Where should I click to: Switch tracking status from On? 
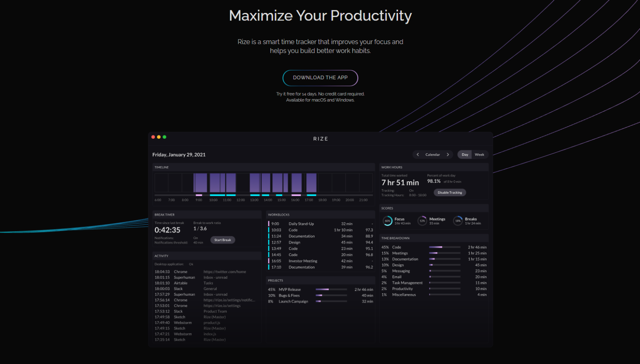411,190
